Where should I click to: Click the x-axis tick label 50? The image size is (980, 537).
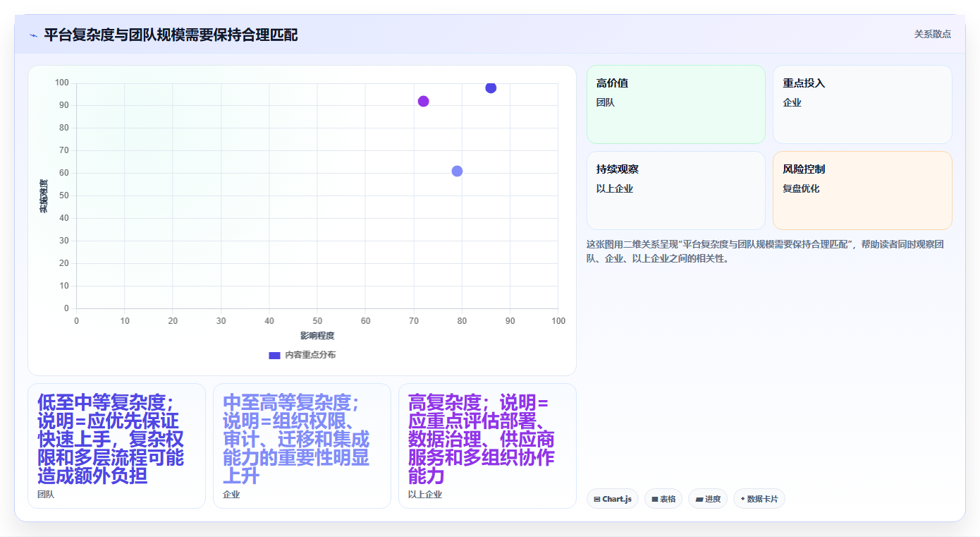(317, 321)
